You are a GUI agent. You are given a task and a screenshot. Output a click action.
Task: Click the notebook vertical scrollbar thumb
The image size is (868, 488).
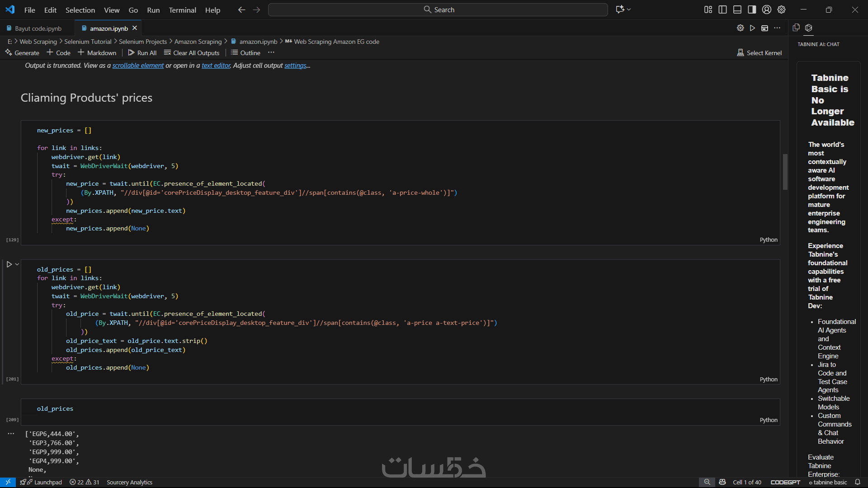(785, 172)
